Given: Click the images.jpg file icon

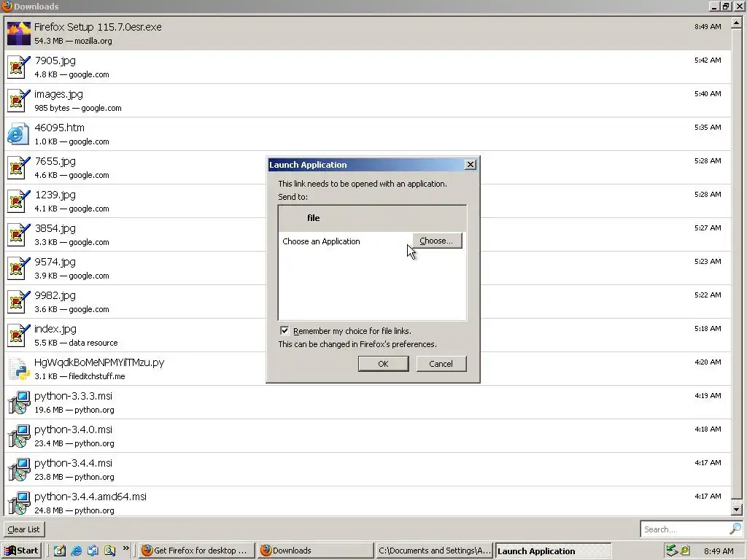Looking at the screenshot, I should (19, 101).
